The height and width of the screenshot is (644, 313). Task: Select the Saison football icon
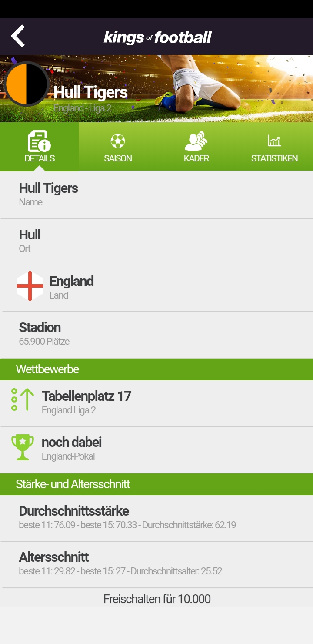(118, 141)
